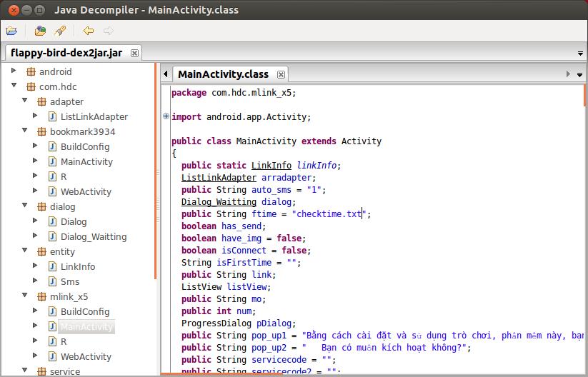This screenshot has height=377, width=588.
Task: Collapse the adapter package
Action: point(25,101)
